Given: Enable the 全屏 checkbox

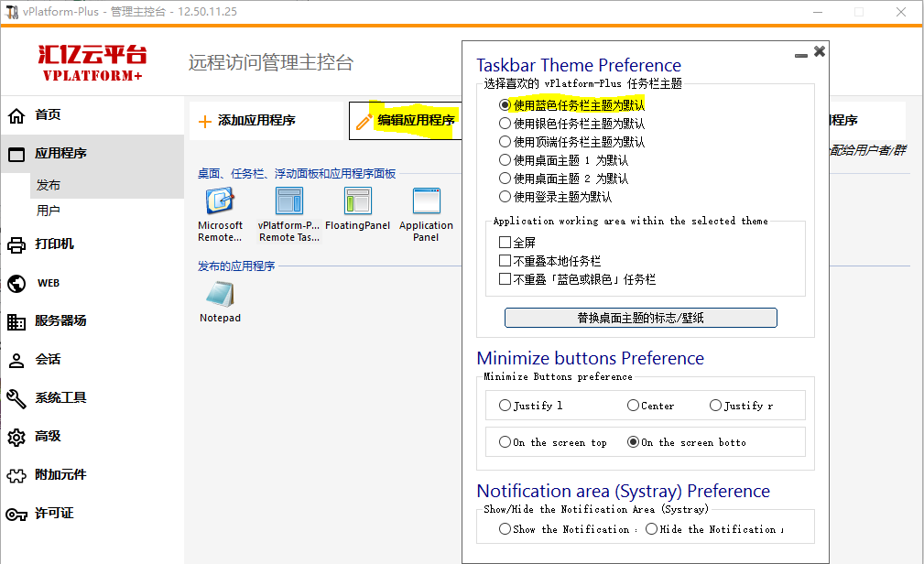Looking at the screenshot, I should click(x=505, y=243).
